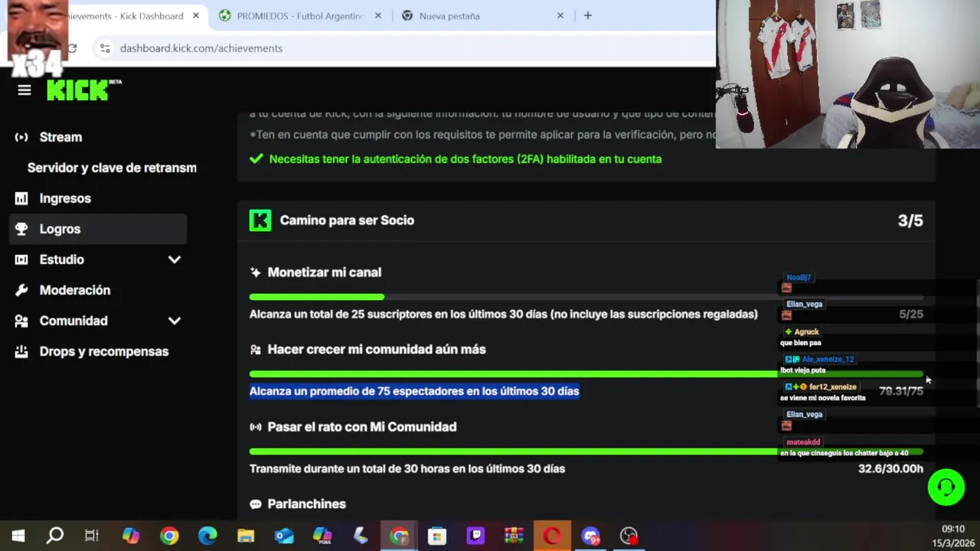This screenshot has width=980, height=551.
Task: Switch to the PROMEDIOS Futbol Argentino tab
Action: (300, 15)
